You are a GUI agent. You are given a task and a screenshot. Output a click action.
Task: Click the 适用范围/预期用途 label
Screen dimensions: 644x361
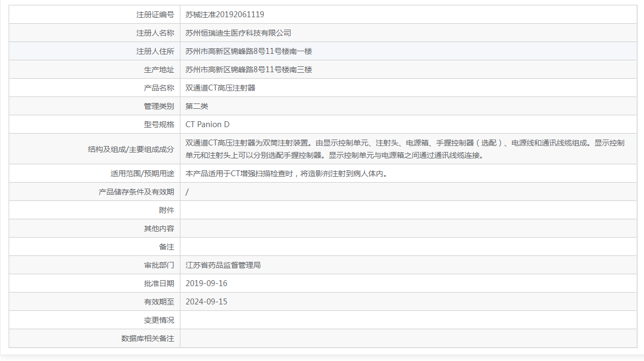[x=143, y=173]
